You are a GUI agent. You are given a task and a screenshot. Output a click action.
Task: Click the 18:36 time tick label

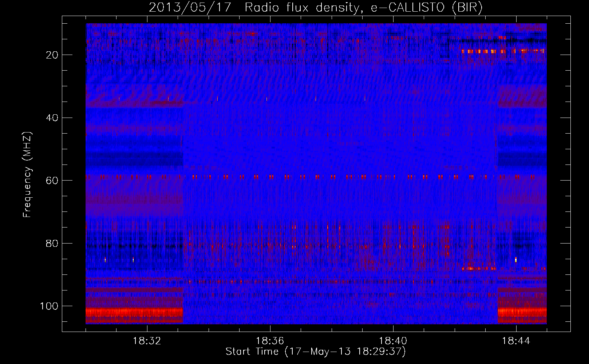click(270, 341)
